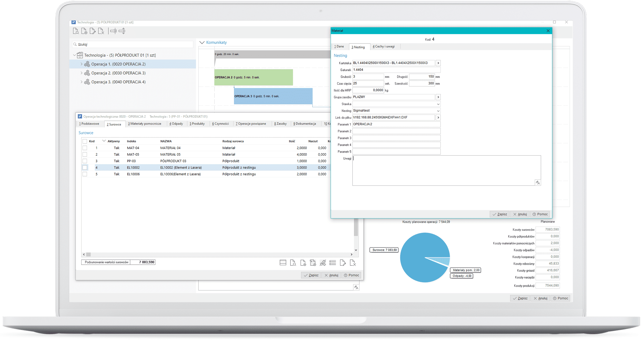This screenshot has width=644, height=350.
Task: Expand Operacja 2 (0030 OPERACJA 3) tree item
Action: [81, 72]
